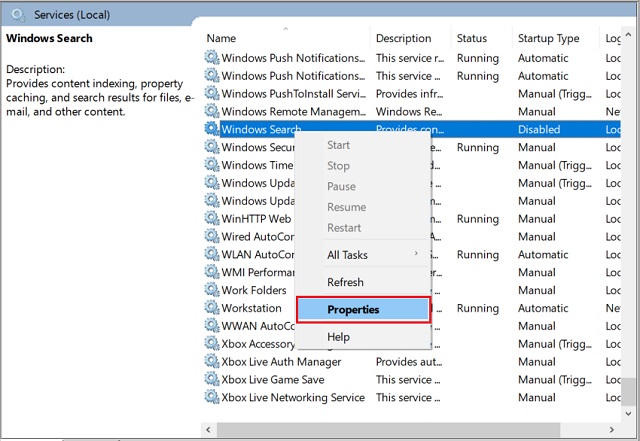Select the Xbox Live Networking Service name
This screenshot has width=640, height=441.
tap(293, 398)
